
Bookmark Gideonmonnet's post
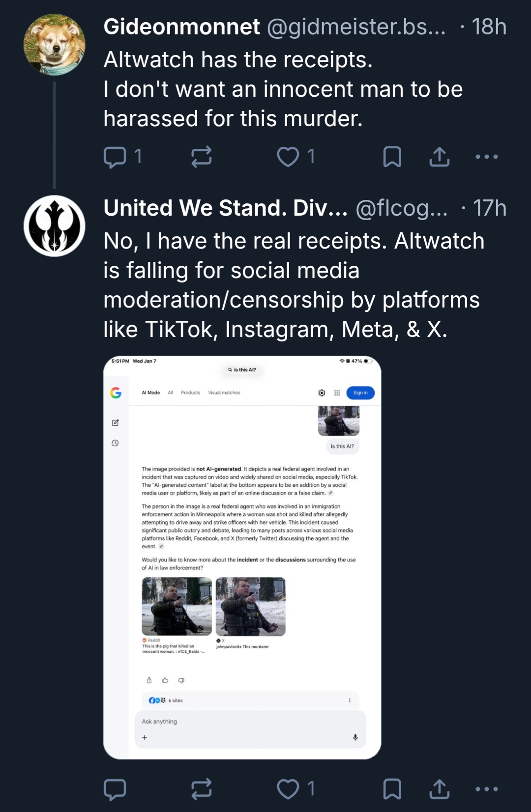point(392,157)
